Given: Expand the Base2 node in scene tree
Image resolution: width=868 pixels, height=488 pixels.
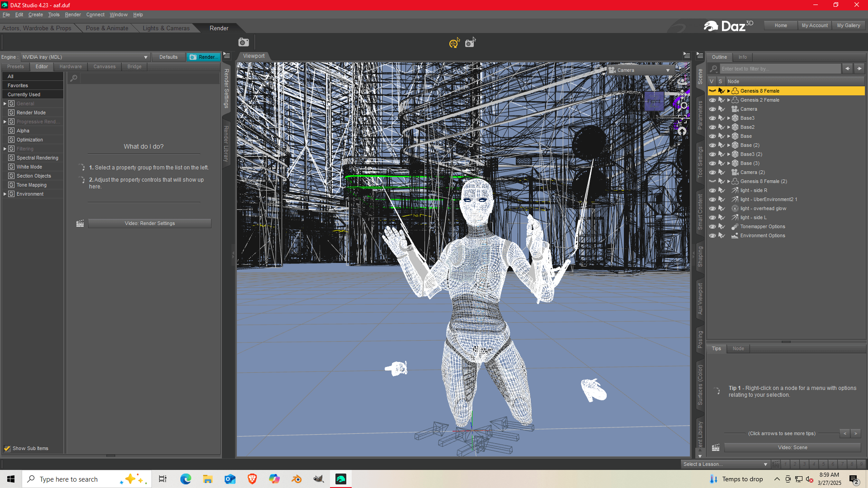Looking at the screenshot, I should click(x=728, y=127).
